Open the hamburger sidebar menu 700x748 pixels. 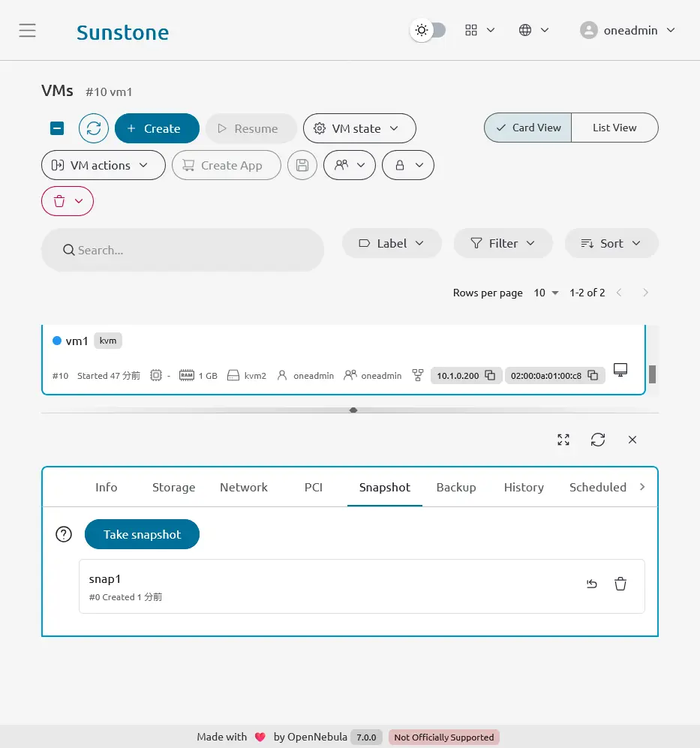[28, 31]
